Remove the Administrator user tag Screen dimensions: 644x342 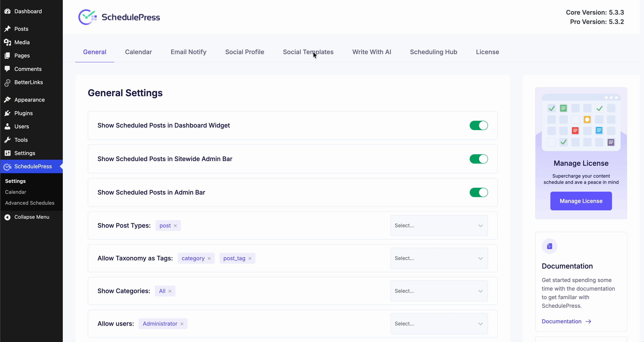182,324
